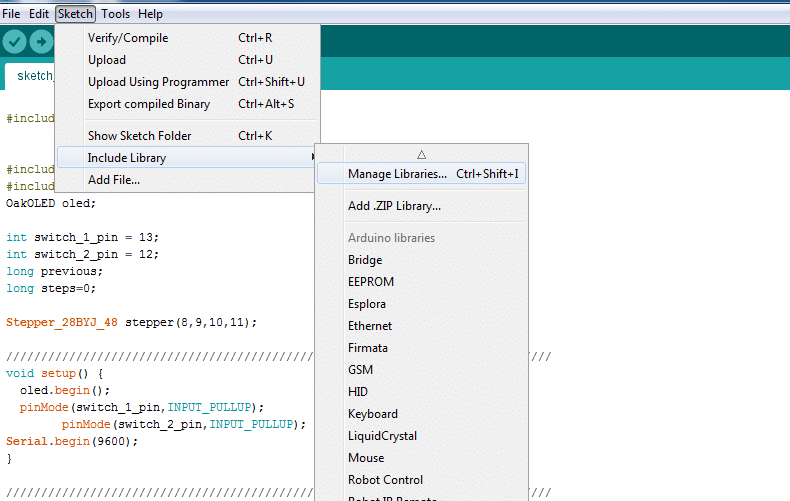Click the Verify checkmark toolbar icon
790x501 pixels.
coord(15,41)
